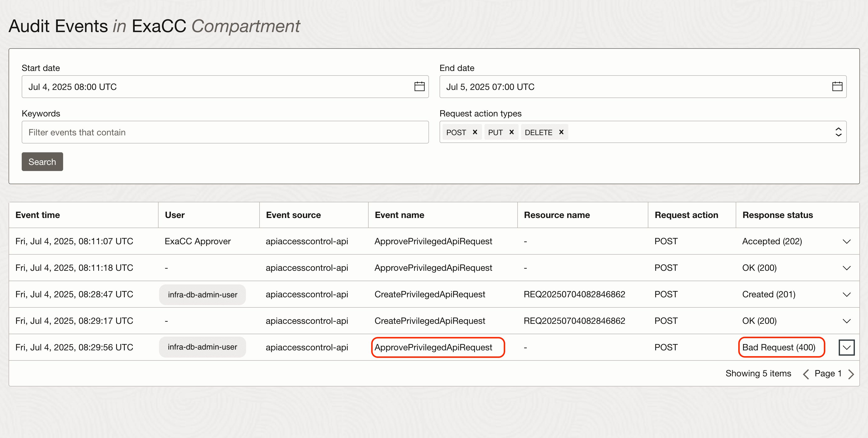Remove the DELETE filter chip
The width and height of the screenshot is (868, 438).
coord(561,132)
